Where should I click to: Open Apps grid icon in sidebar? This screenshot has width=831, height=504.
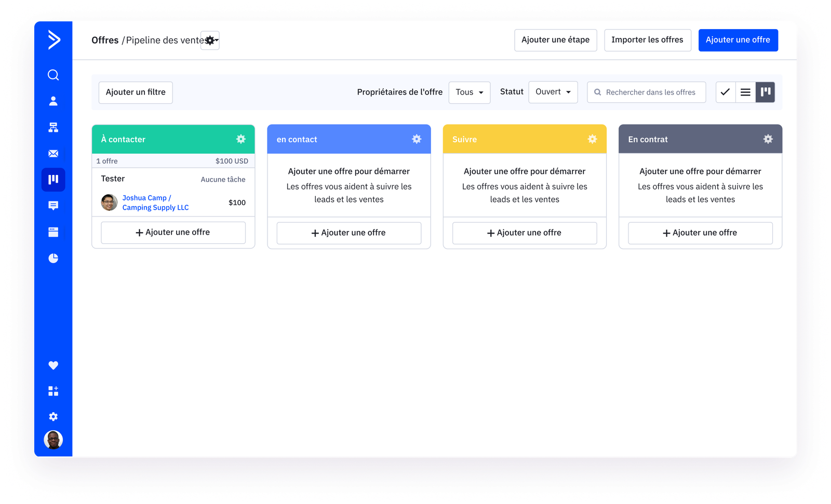pos(53,391)
